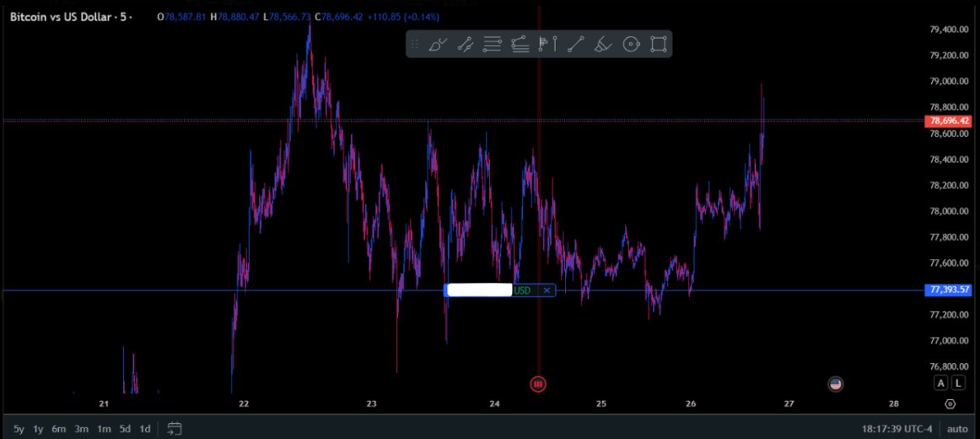Click the white value field on line

click(479, 290)
